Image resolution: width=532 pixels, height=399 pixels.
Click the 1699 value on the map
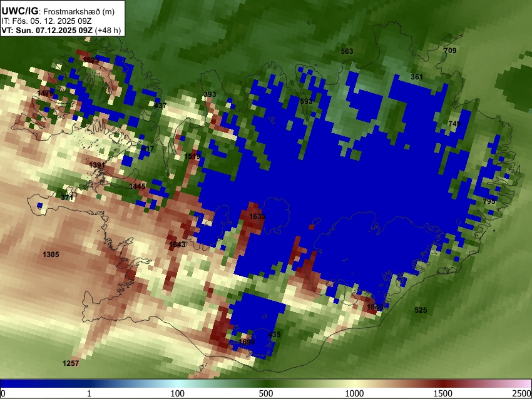point(247,341)
